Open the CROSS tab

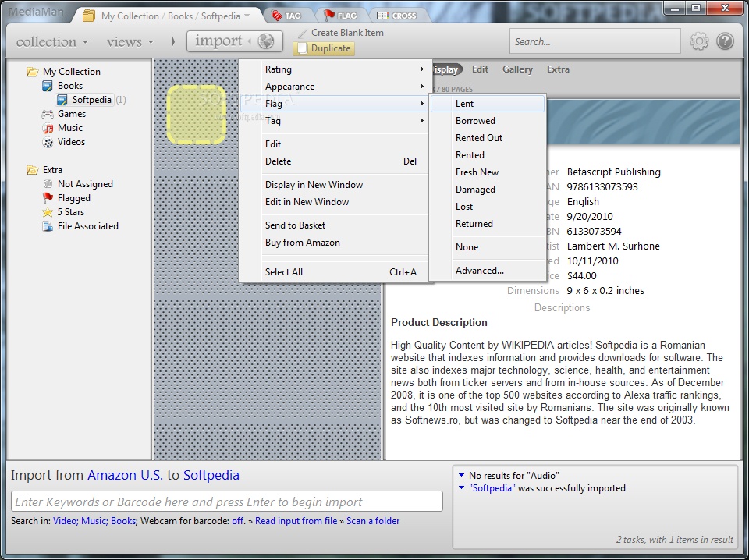396,16
